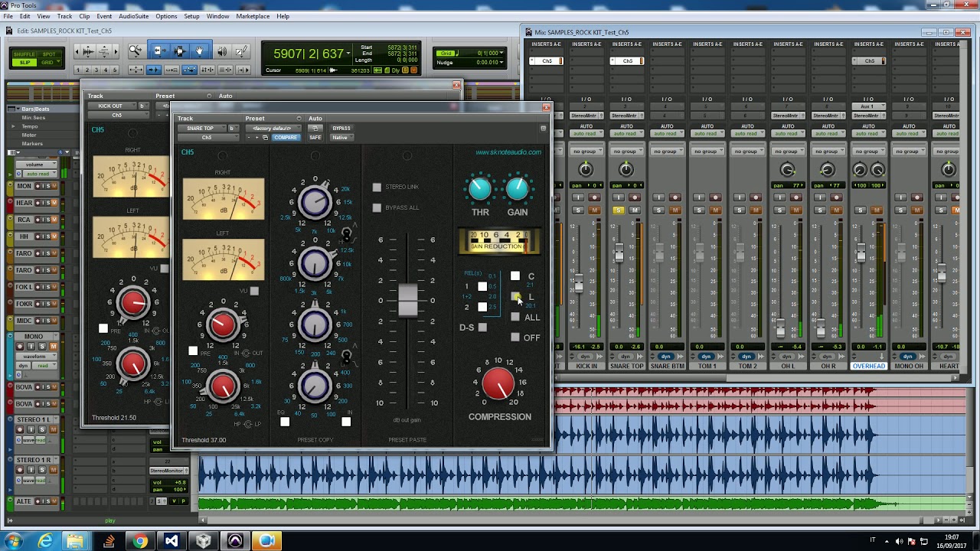The width and height of the screenshot is (980, 551).
Task: Click the teal GAIN knob
Action: (518, 188)
